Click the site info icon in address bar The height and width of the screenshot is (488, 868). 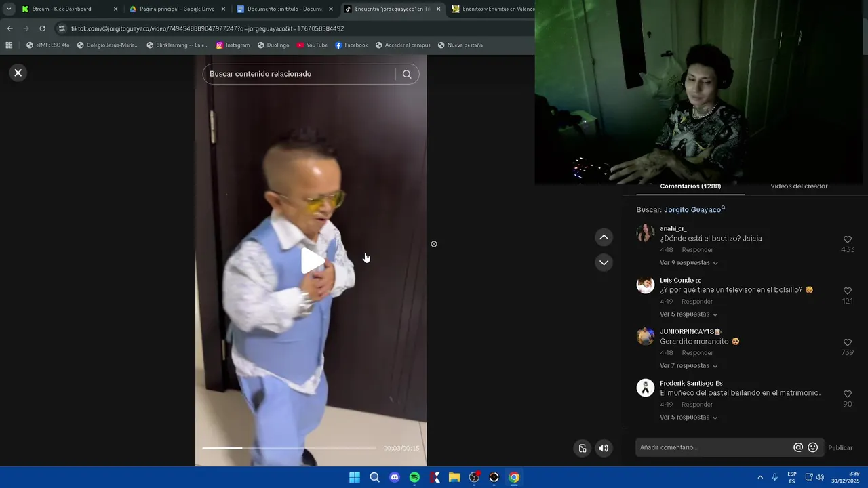[62, 28]
